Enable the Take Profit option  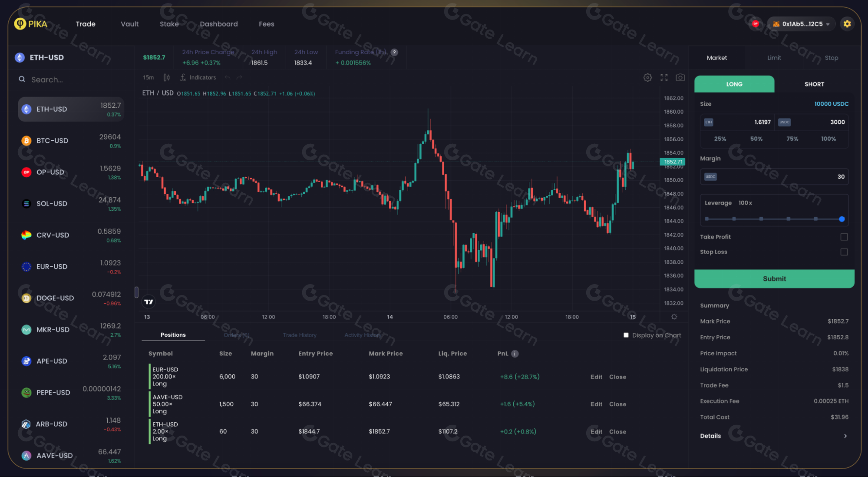point(844,237)
